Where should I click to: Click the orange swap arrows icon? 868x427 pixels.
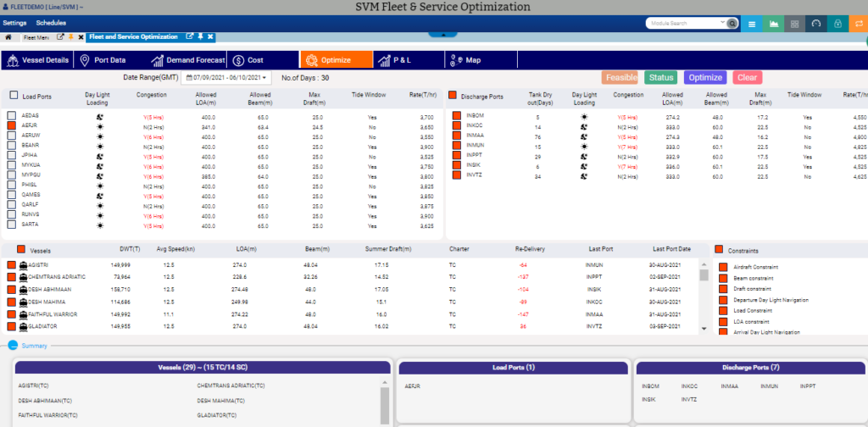(858, 24)
